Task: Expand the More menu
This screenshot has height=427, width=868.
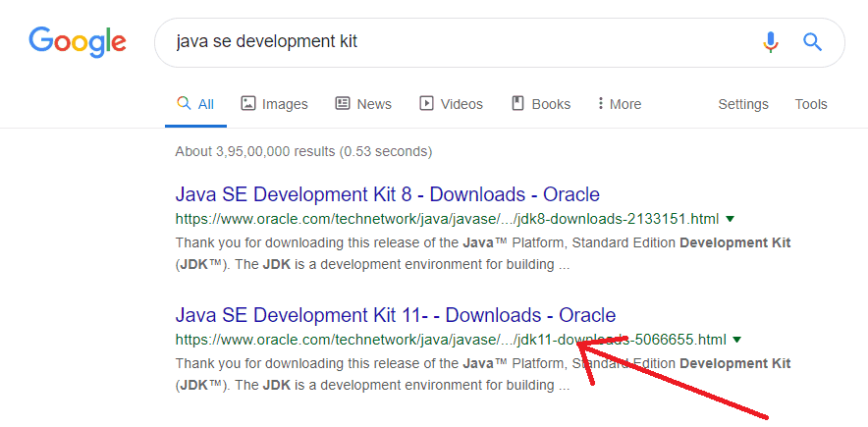Action: [620, 104]
